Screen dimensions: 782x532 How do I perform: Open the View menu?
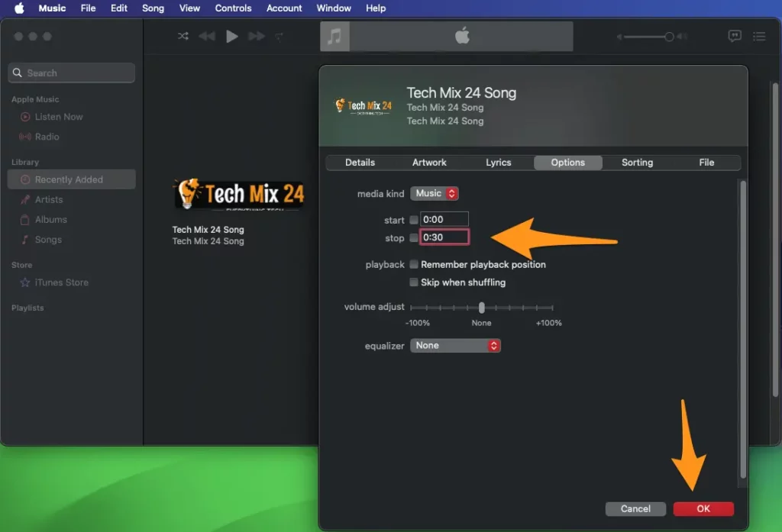[x=189, y=8]
